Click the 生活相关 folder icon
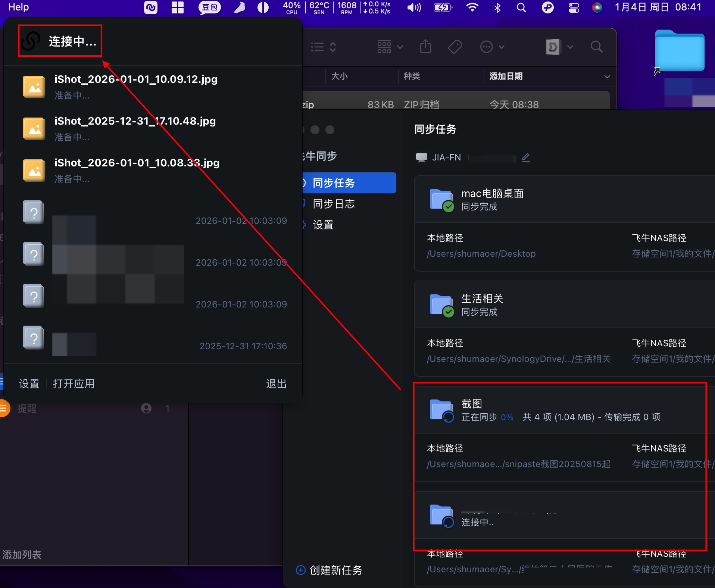The image size is (715, 588). pos(442,305)
